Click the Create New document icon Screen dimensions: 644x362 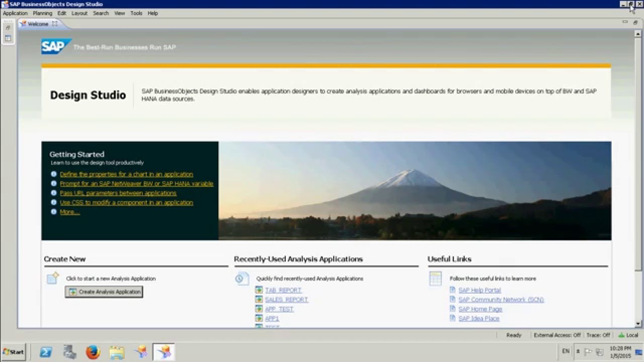pyautogui.click(x=53, y=278)
